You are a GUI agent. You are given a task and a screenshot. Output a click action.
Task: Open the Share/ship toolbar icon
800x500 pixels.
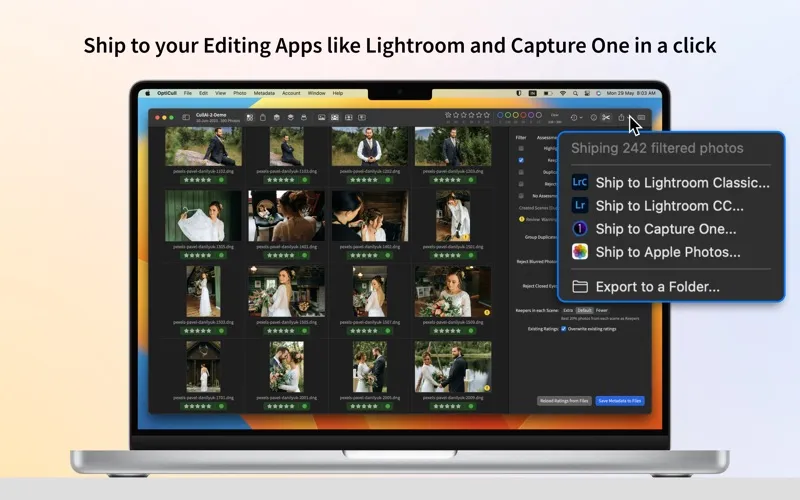click(x=621, y=117)
